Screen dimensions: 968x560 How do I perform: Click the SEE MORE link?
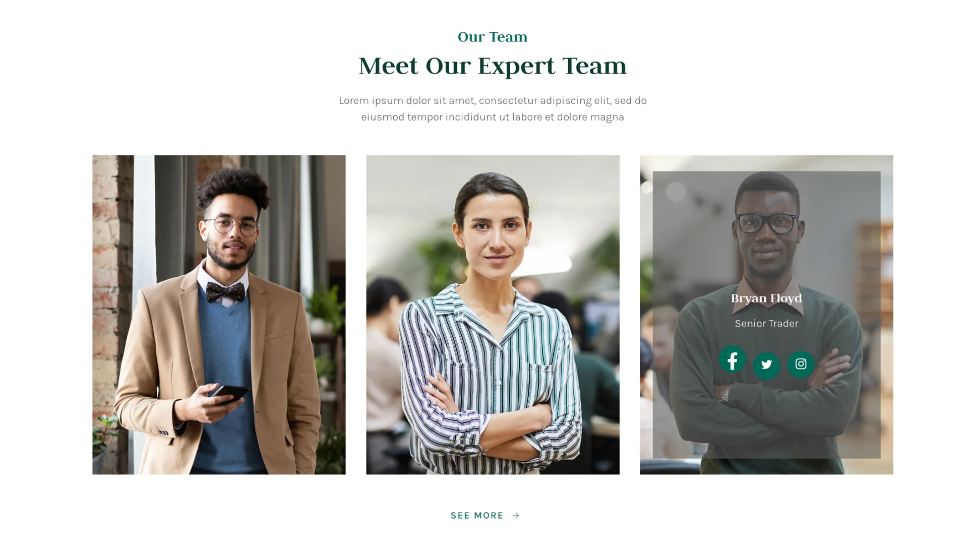click(485, 515)
